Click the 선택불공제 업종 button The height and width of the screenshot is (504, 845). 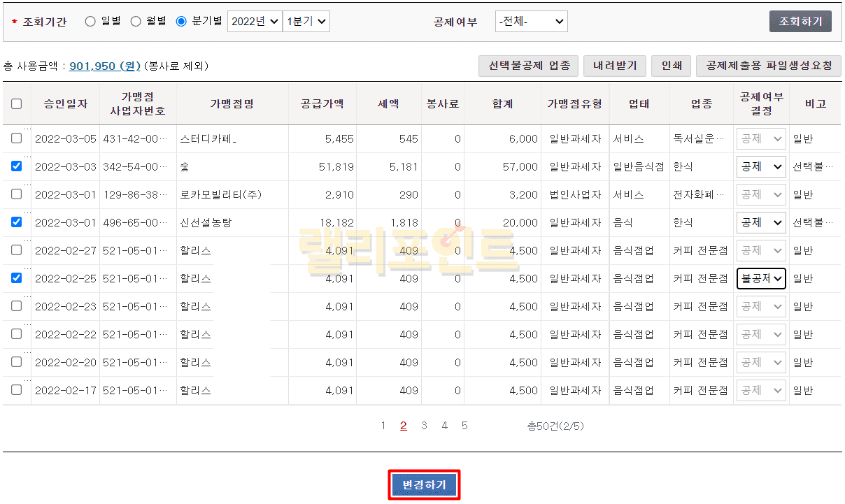529,66
